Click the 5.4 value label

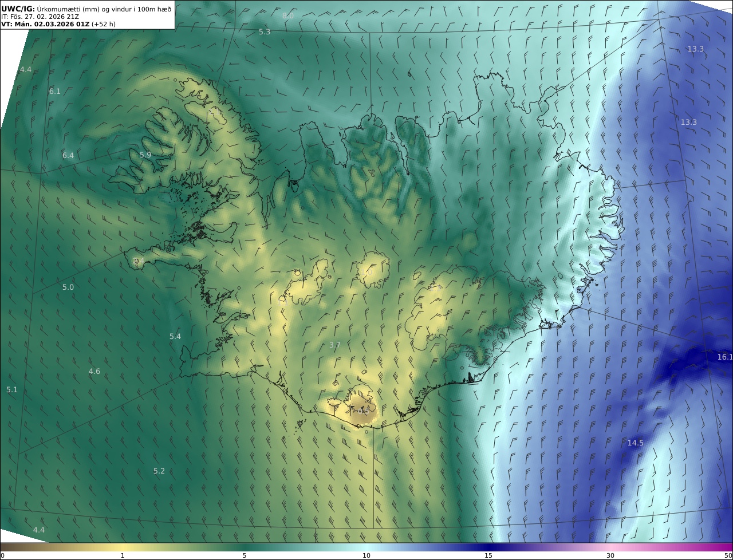175,336
